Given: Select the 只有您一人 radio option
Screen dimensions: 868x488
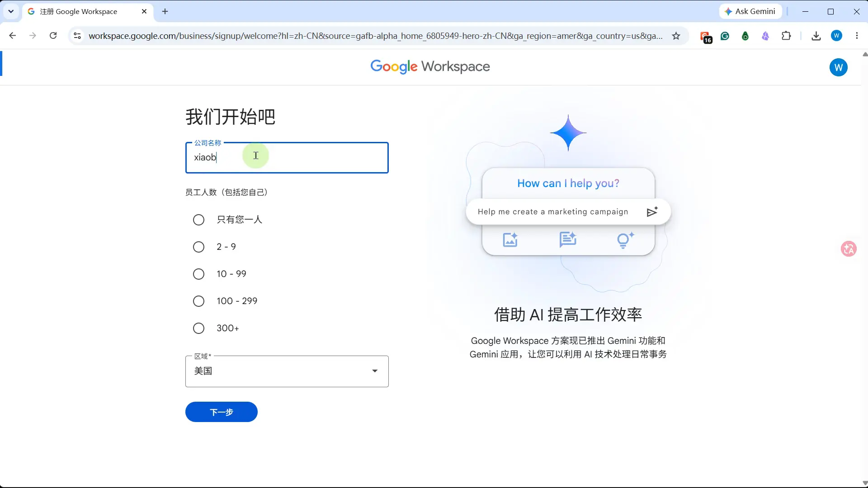Looking at the screenshot, I should [x=198, y=220].
